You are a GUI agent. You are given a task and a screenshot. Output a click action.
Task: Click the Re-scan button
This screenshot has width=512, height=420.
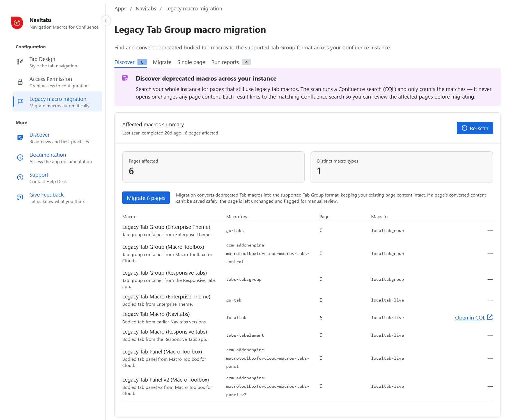point(475,128)
